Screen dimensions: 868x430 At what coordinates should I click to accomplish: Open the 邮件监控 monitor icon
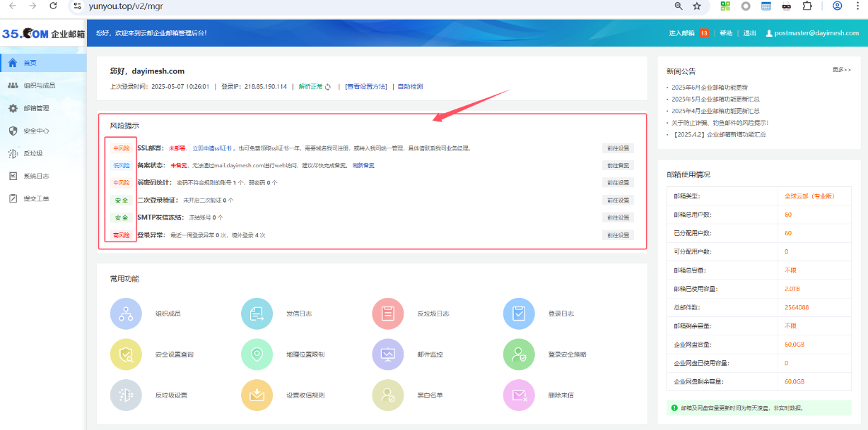click(387, 354)
